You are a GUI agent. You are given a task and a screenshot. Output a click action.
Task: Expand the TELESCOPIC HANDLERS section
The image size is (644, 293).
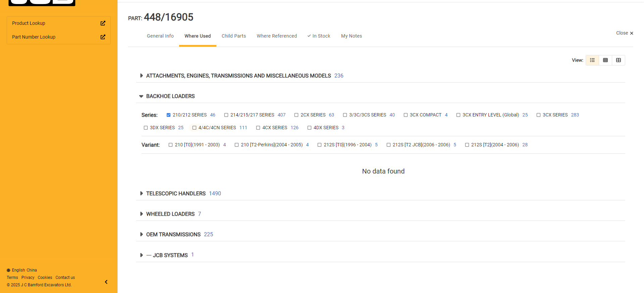(142, 193)
